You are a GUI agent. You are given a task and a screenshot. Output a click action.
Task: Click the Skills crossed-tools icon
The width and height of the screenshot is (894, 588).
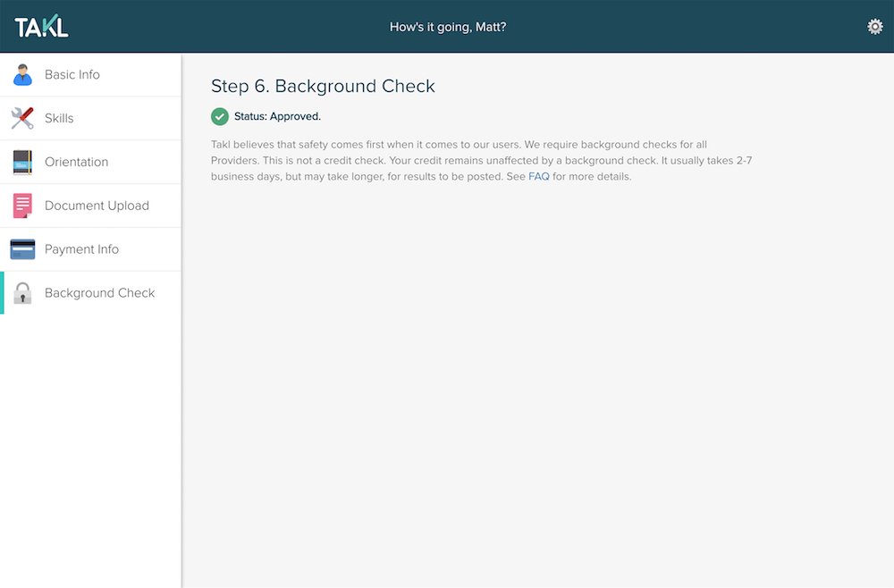(22, 118)
